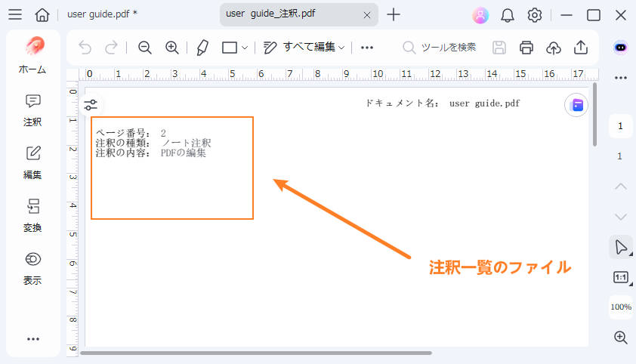Click the text PDFの編集
Image resolution: width=636 pixels, height=364 pixels.
click(x=184, y=153)
